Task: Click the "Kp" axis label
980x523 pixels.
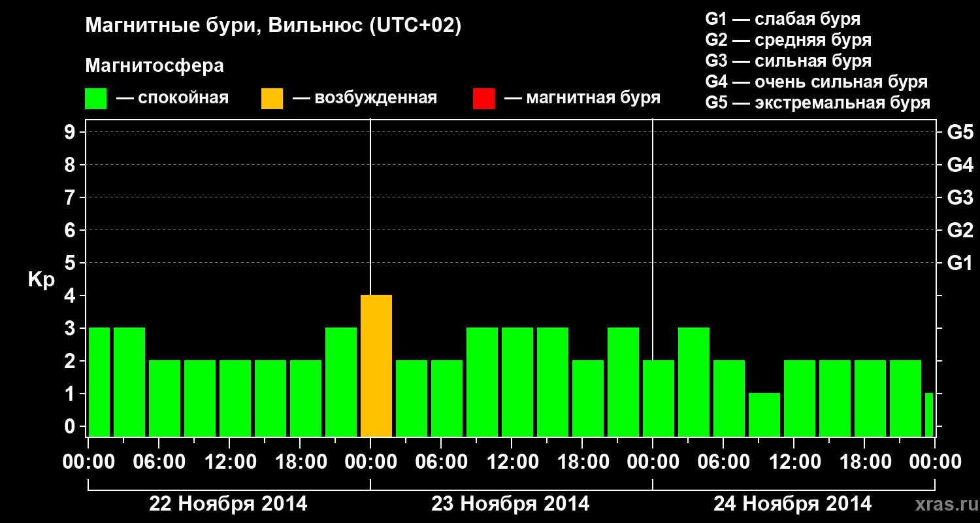Action: tap(41, 280)
